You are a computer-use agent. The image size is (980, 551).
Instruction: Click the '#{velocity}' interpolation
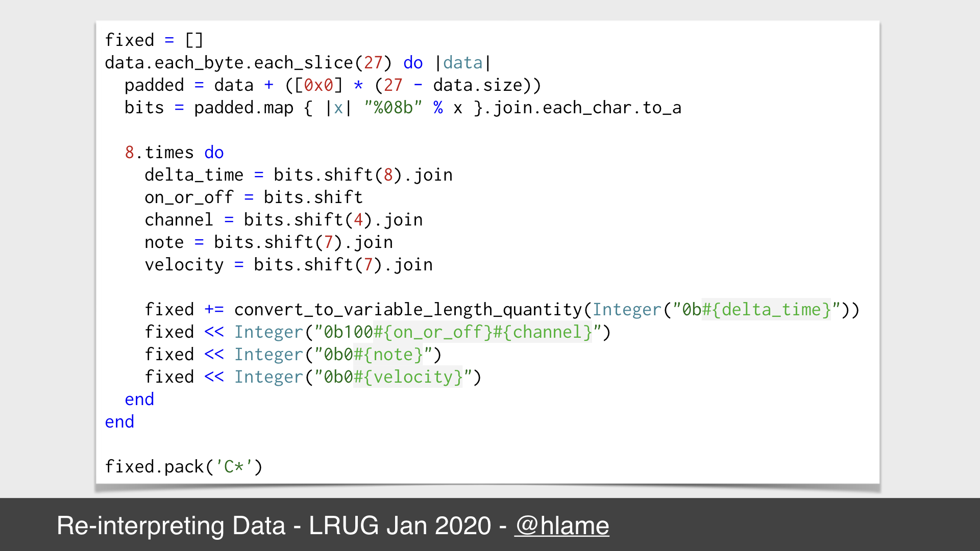click(x=408, y=377)
